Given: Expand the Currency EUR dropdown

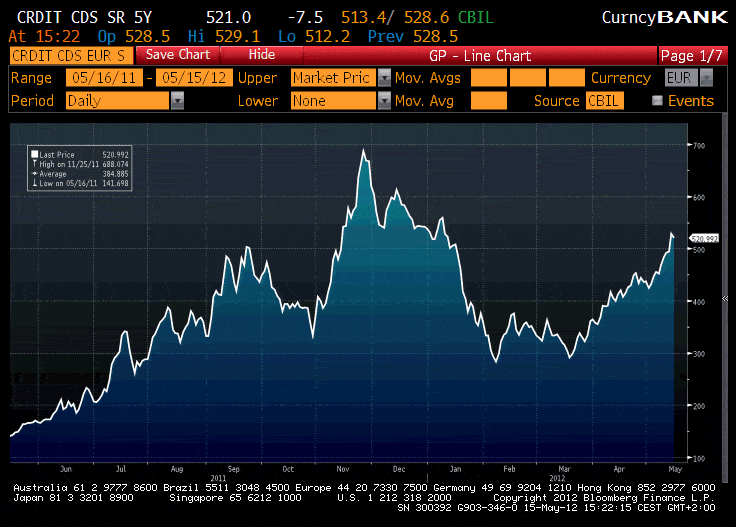Looking at the screenshot, I should (x=706, y=78).
